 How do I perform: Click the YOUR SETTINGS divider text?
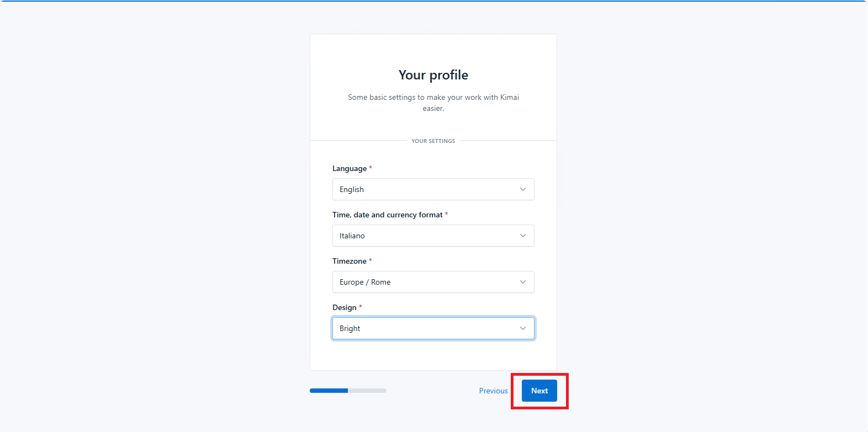[433, 141]
